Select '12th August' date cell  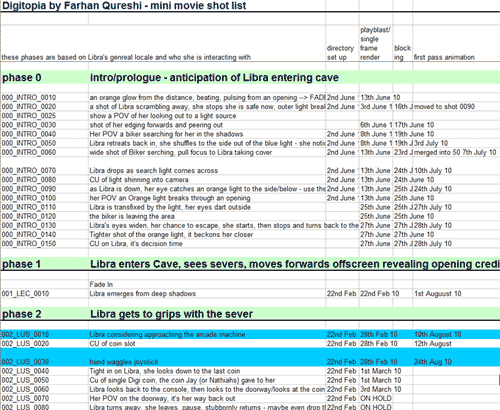[x=433, y=344]
